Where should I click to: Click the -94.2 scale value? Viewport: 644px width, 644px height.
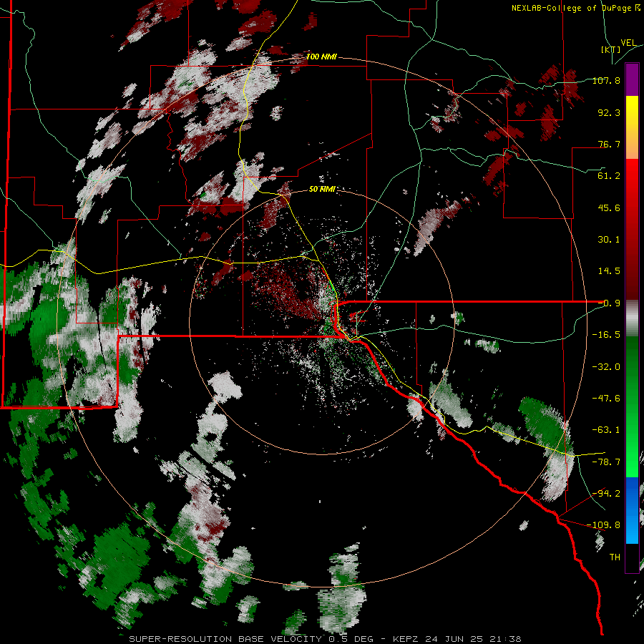pos(606,493)
